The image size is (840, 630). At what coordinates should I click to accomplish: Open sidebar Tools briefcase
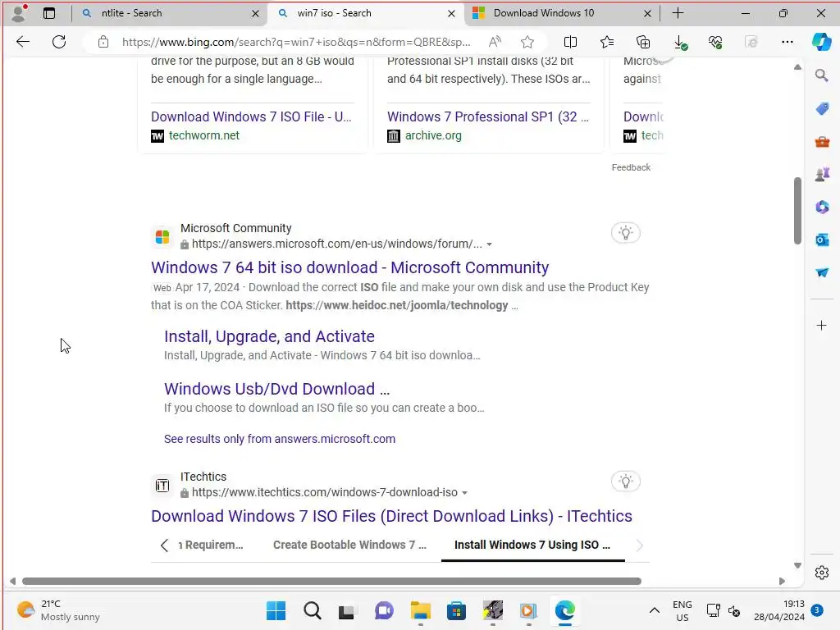click(x=822, y=141)
